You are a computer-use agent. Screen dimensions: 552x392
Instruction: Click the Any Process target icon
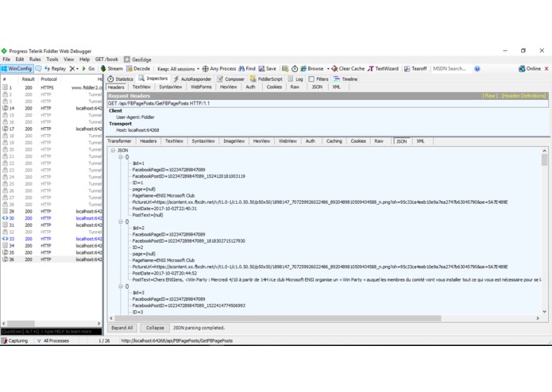point(205,69)
